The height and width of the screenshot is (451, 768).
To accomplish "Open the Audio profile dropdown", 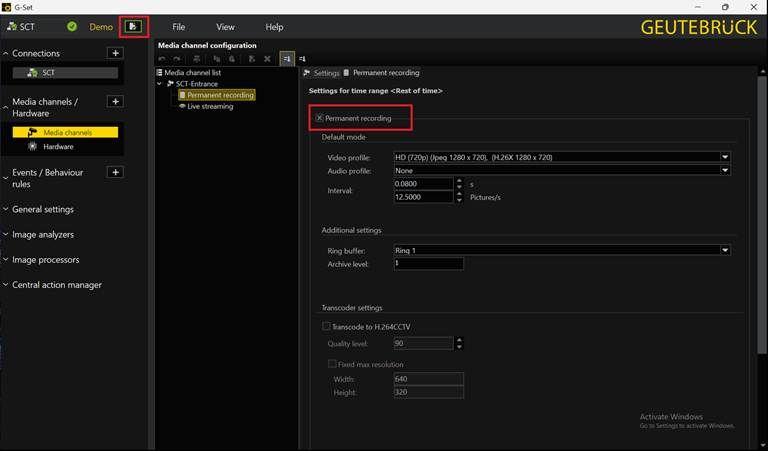I will pyautogui.click(x=725, y=170).
